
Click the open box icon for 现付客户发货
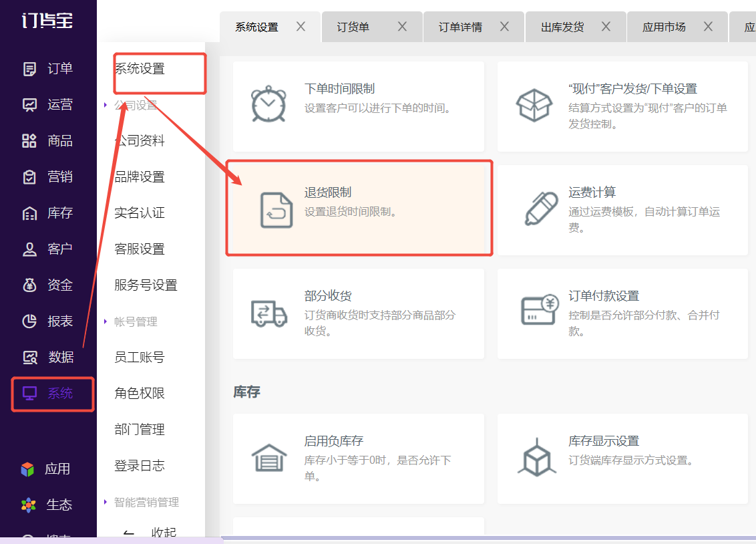point(534,105)
